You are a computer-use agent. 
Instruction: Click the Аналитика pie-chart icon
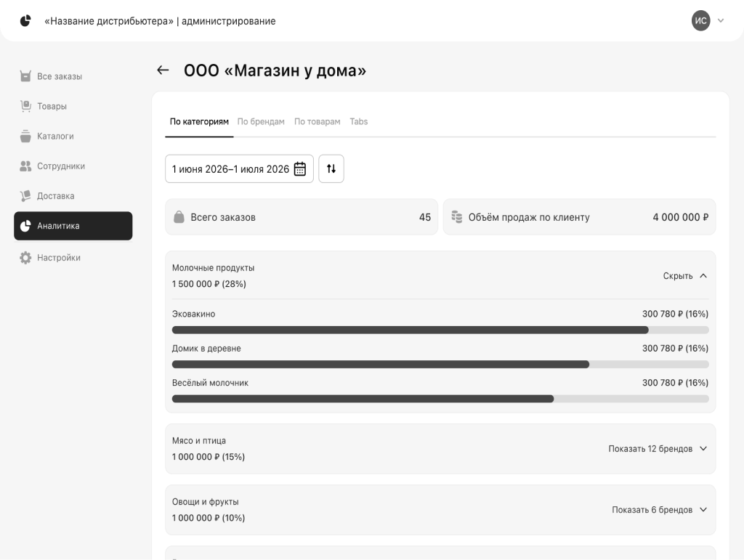(25, 226)
